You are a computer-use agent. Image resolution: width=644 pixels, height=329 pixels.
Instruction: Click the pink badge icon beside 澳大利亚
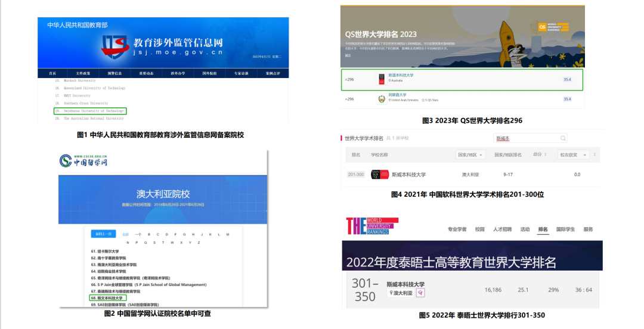point(420,293)
